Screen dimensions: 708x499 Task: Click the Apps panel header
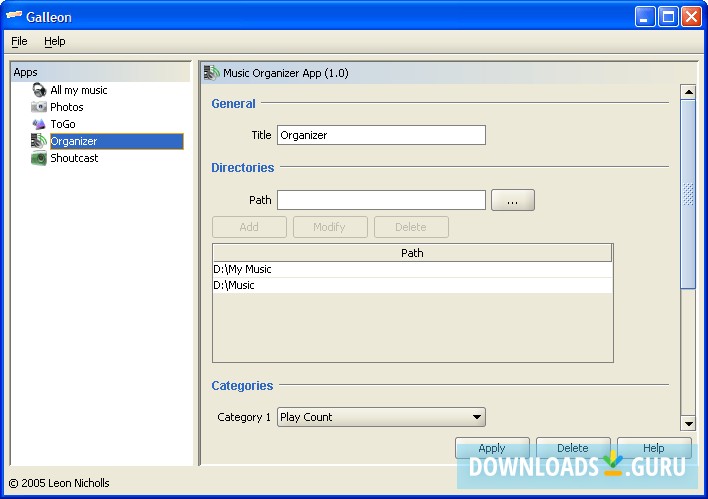click(x=100, y=72)
